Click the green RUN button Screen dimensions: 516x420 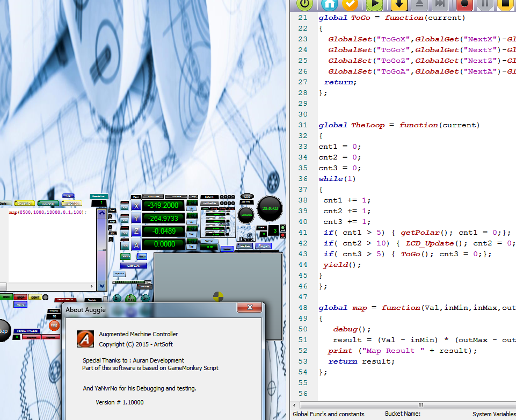point(6,296)
